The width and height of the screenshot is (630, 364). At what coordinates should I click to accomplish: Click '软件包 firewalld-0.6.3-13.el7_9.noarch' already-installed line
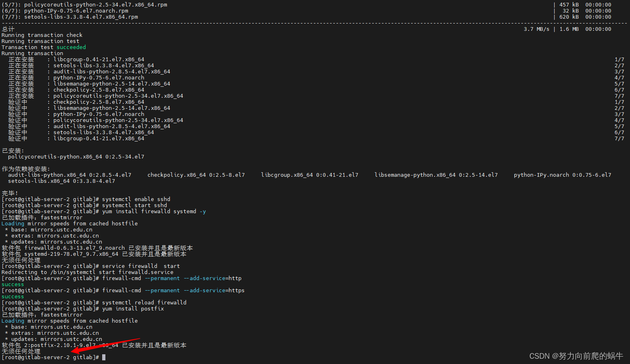[x=97, y=248]
